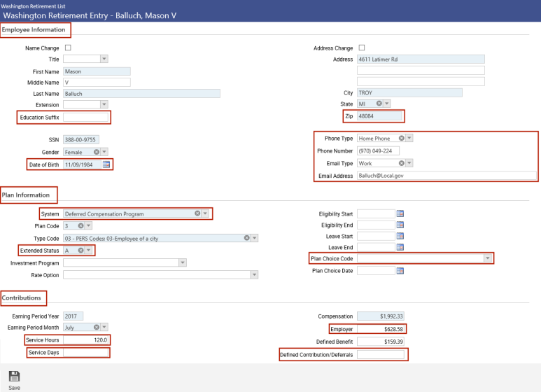The width and height of the screenshot is (541, 392).
Task: Open the Plan Choice Date calendar
Action: tap(400, 271)
